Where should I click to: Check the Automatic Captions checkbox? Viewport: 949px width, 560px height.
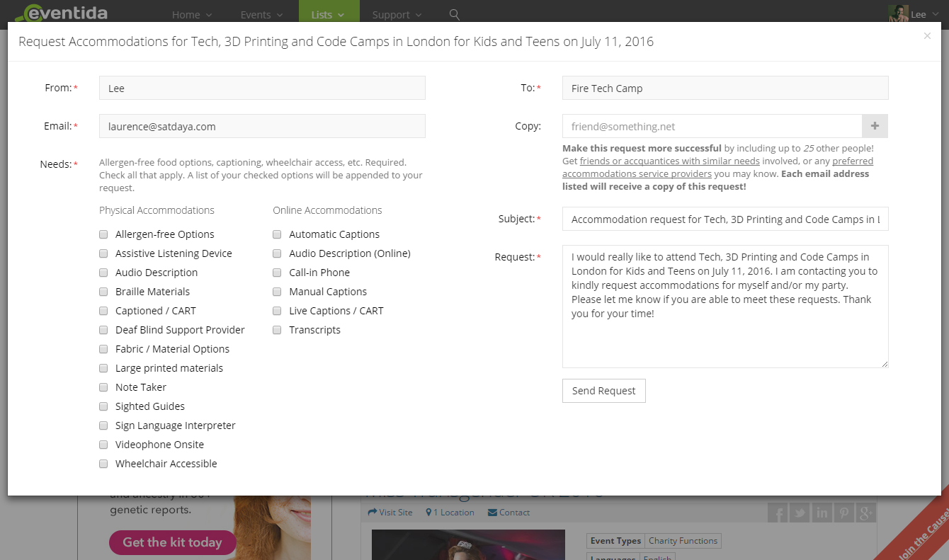[277, 234]
